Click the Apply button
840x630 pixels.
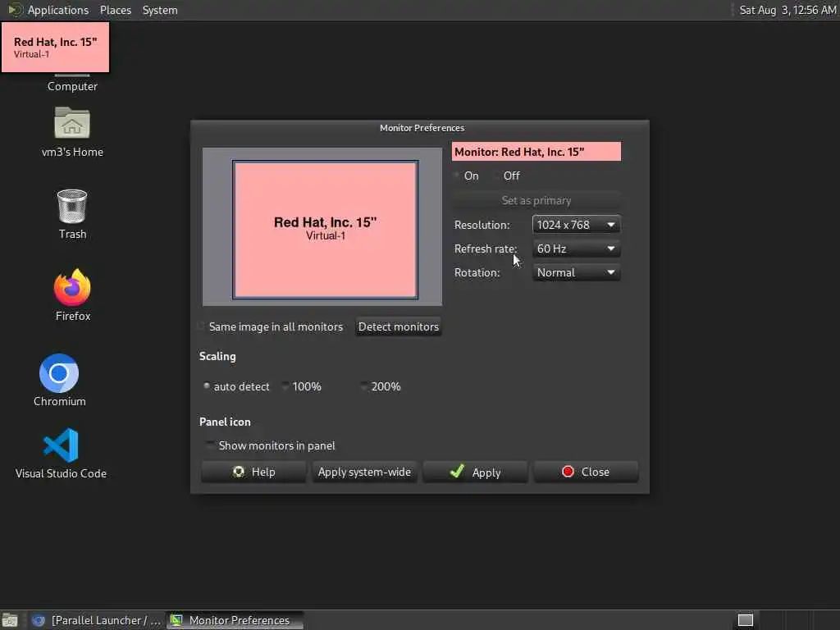(475, 472)
